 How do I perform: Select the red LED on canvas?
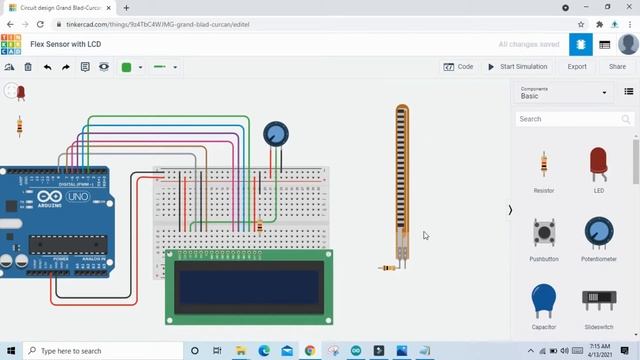[20, 93]
